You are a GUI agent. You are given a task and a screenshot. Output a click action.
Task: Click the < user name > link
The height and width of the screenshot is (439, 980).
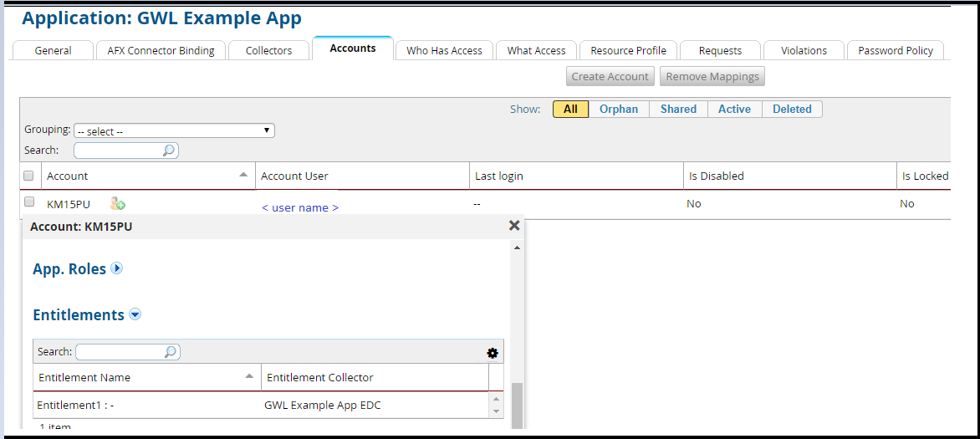299,207
